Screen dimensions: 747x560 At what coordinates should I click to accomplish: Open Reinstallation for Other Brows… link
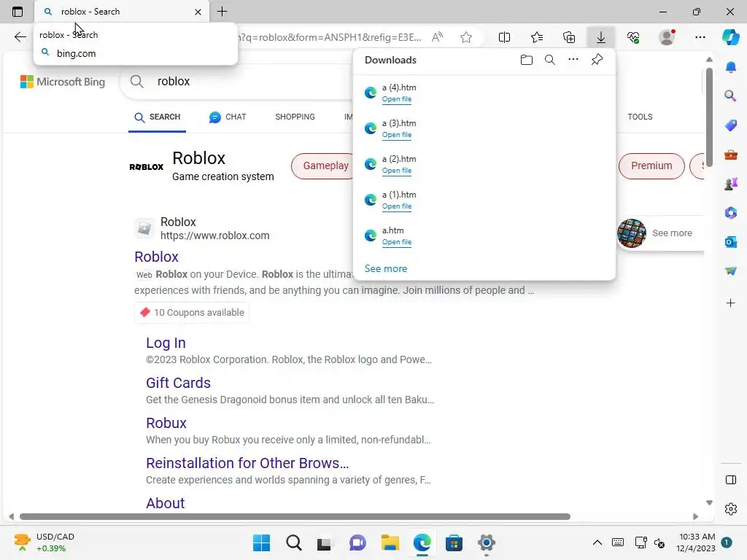tap(247, 463)
